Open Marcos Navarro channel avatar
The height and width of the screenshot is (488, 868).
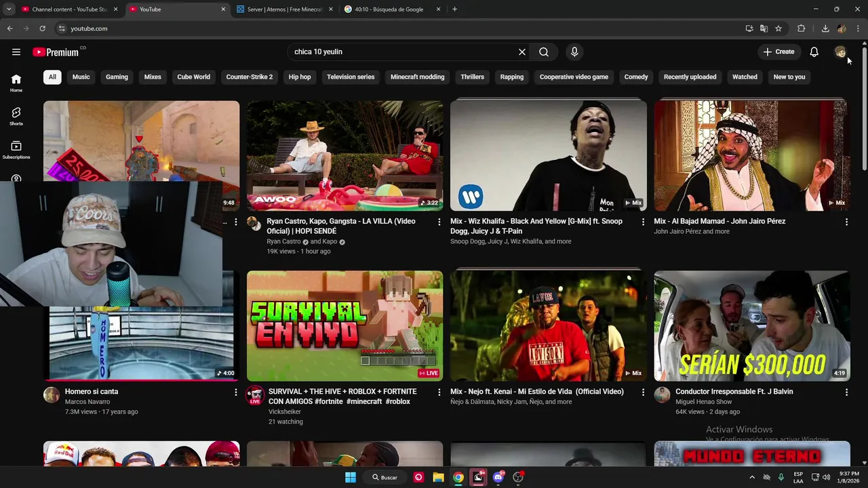pyautogui.click(x=52, y=394)
